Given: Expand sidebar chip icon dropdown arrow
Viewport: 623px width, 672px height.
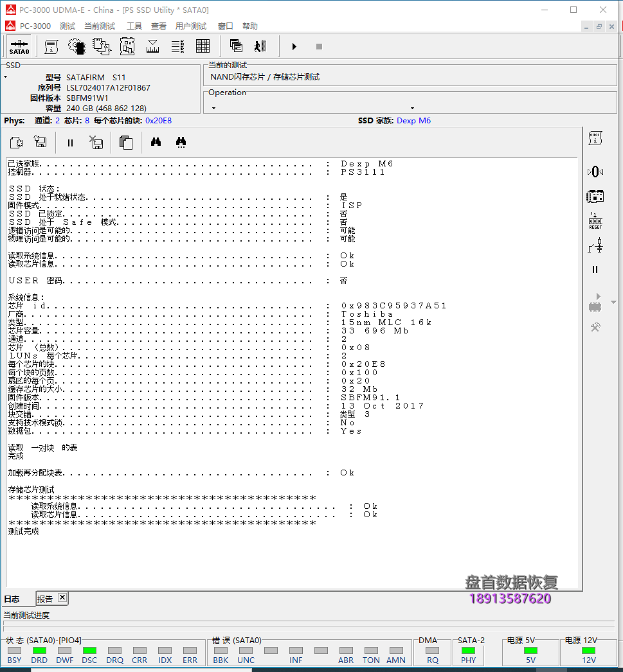Looking at the screenshot, I should pyautogui.click(x=613, y=303).
